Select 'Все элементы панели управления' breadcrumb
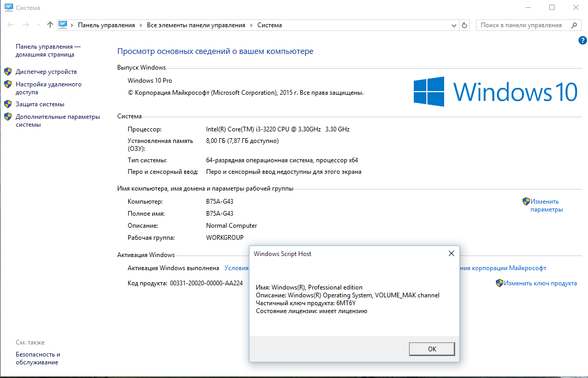588x378 pixels. click(196, 25)
